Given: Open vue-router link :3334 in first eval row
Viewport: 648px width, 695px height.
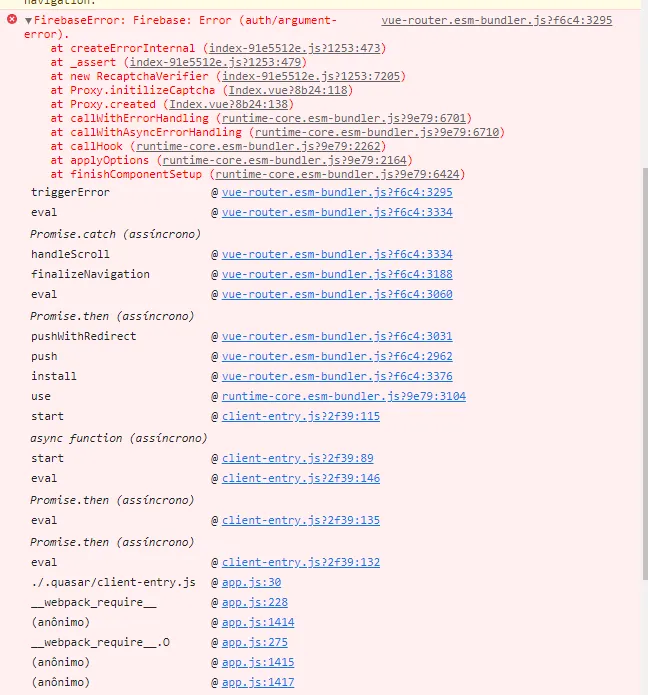Looking at the screenshot, I should point(337,212).
